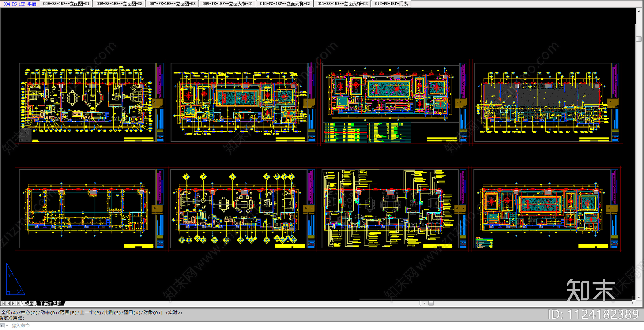Click the vertical scrollbar up arrow
The height and width of the screenshot is (330, 644).
click(639, 11)
